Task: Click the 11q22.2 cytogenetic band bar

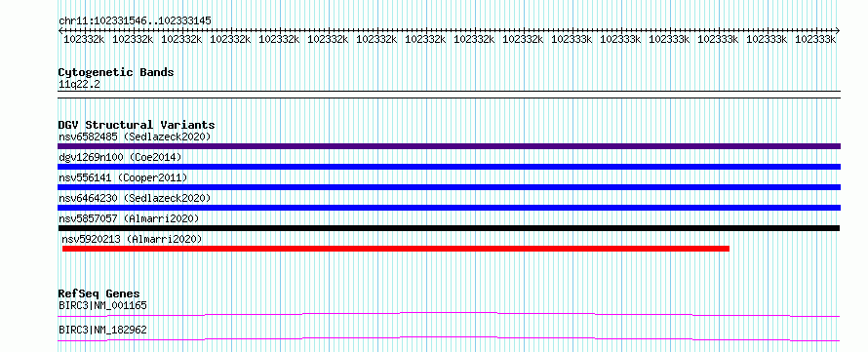Action: [x=449, y=95]
